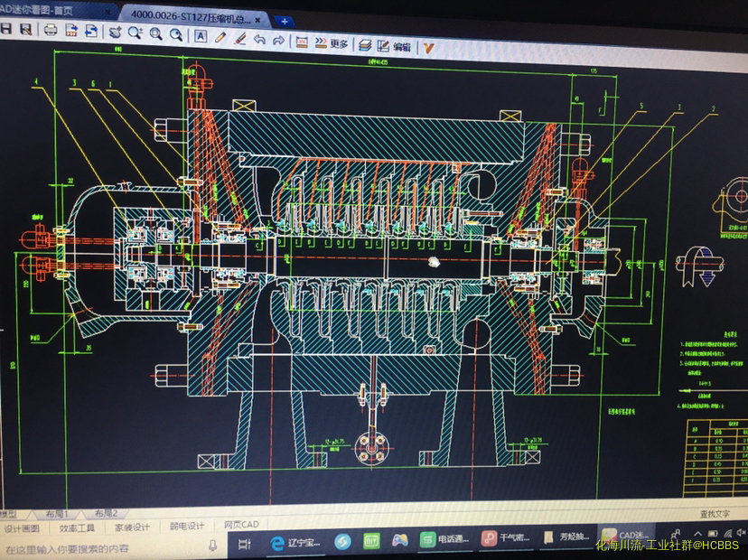Click the Export to PDF icon
Screen dimensions: 748x560
click(71, 31)
